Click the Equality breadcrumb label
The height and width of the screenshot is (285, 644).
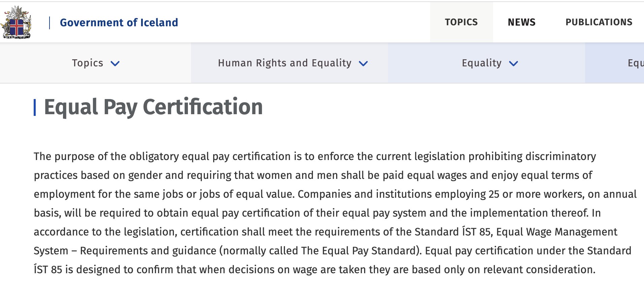coord(482,63)
